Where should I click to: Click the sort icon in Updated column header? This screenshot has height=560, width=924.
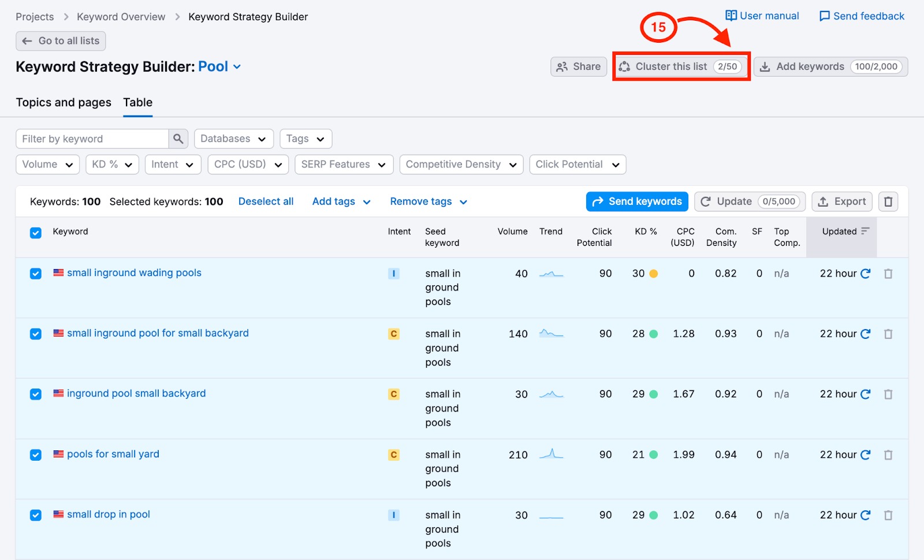[x=865, y=231]
